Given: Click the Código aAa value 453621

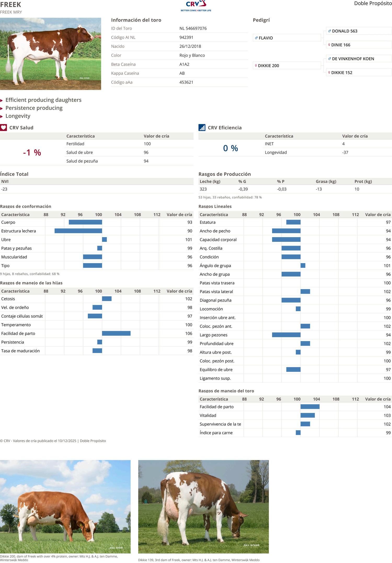Looking at the screenshot, I should click(186, 82).
